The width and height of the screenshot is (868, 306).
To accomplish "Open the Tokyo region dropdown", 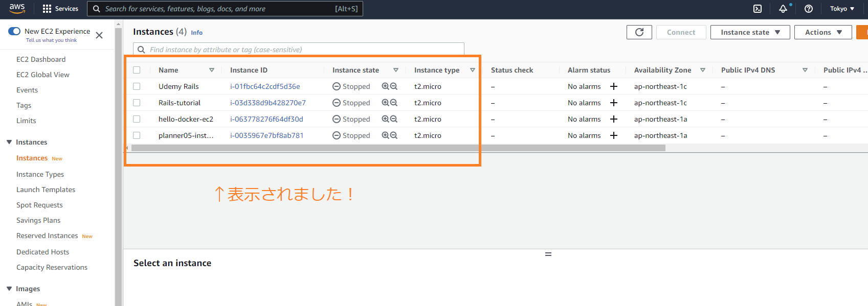I will [x=842, y=9].
